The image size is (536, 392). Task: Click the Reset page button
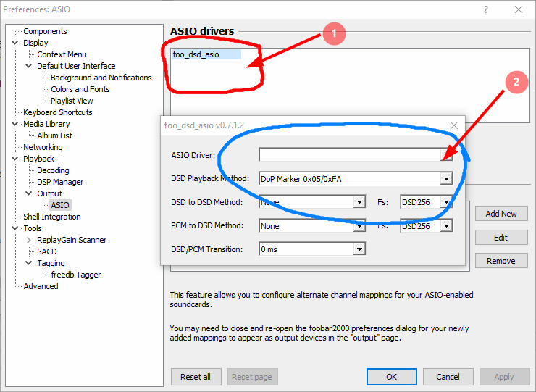coord(252,377)
